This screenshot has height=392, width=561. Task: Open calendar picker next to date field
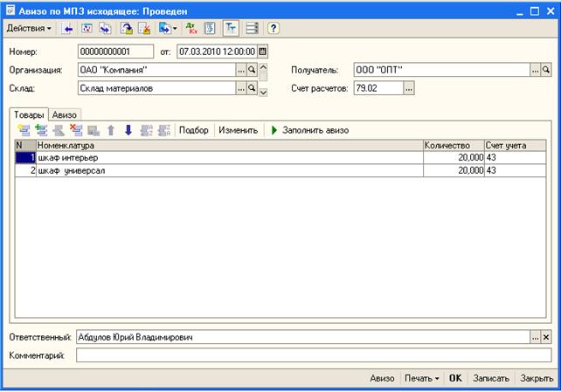[262, 52]
